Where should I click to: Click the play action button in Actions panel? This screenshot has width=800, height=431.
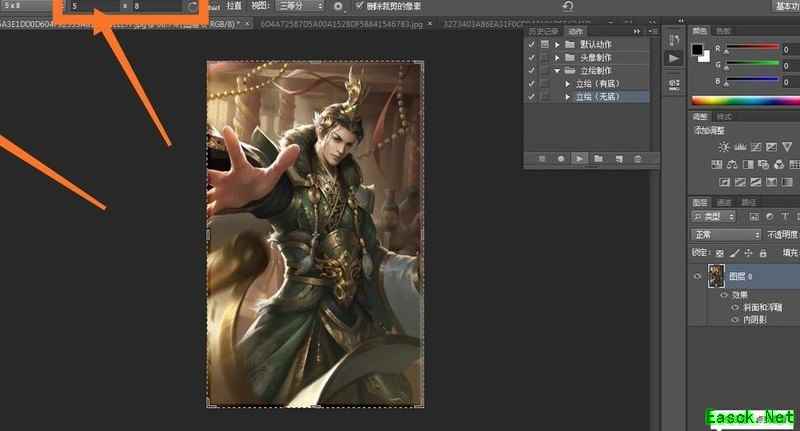(x=579, y=158)
